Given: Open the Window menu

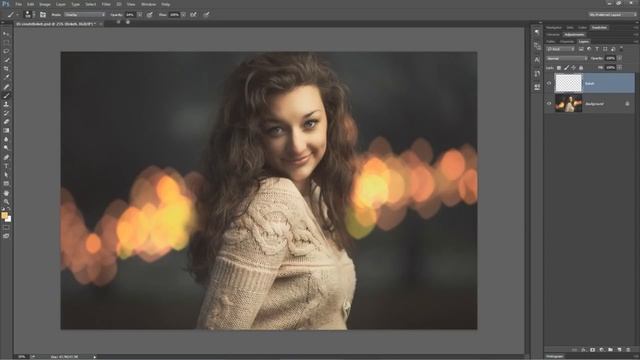Looking at the screenshot, I should tap(148, 4).
